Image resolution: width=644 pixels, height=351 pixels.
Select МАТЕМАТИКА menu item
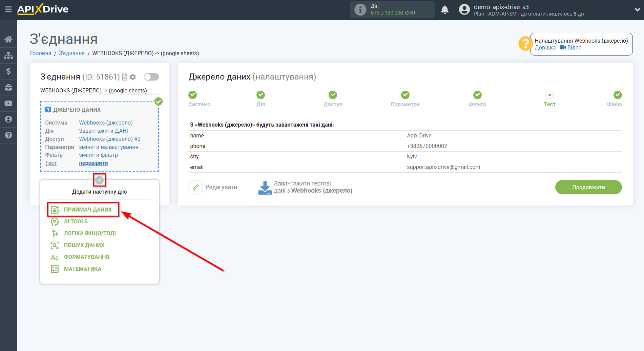[83, 269]
